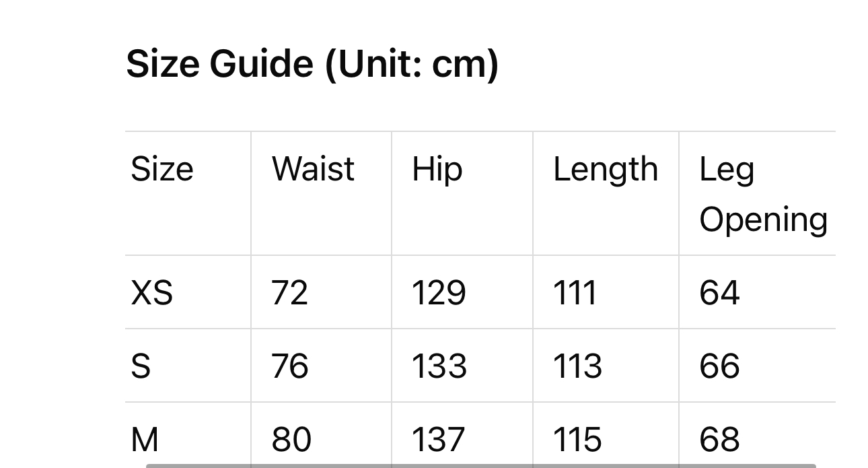Click the S waist value 76

289,366
